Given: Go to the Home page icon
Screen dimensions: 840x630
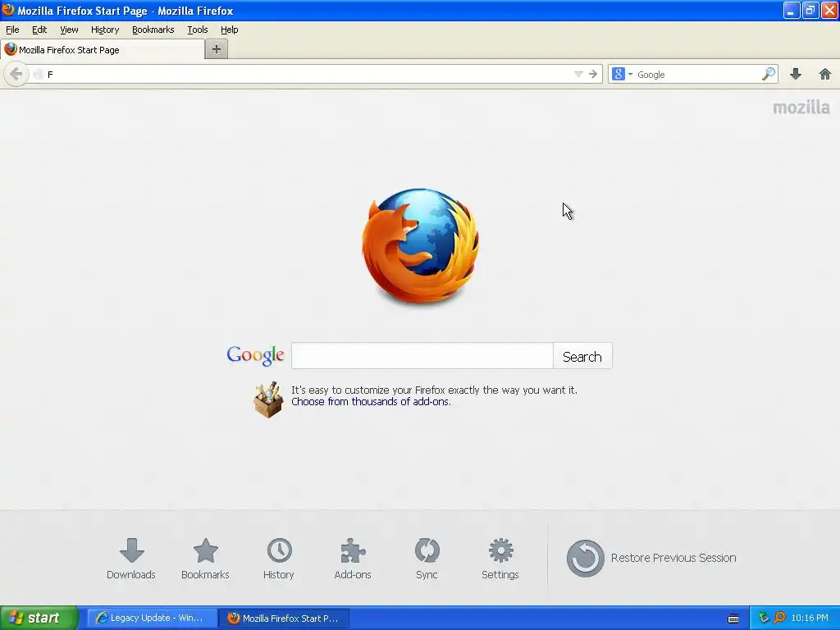Looking at the screenshot, I should [825, 74].
